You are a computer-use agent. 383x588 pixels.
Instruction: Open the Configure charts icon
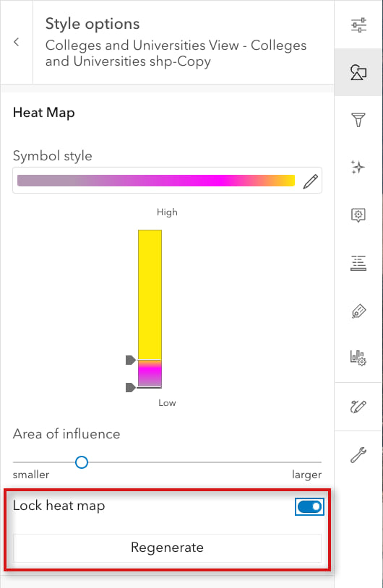[x=358, y=358]
